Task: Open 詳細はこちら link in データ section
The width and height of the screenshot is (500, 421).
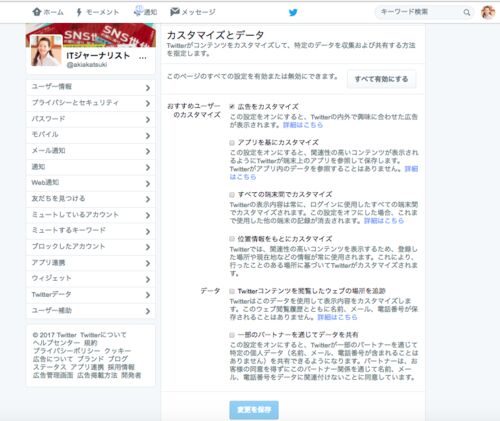Action: 337,317
